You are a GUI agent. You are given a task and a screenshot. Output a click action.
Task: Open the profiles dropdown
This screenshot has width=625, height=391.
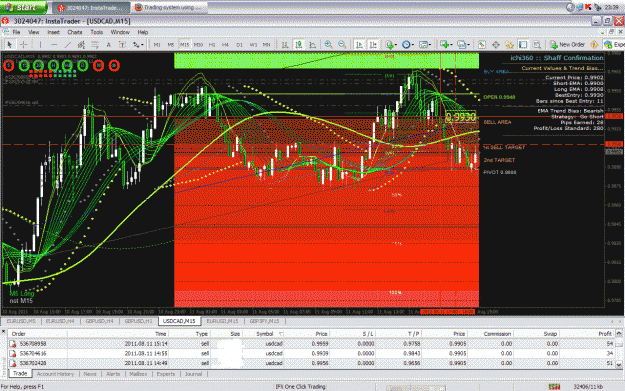(x=463, y=45)
